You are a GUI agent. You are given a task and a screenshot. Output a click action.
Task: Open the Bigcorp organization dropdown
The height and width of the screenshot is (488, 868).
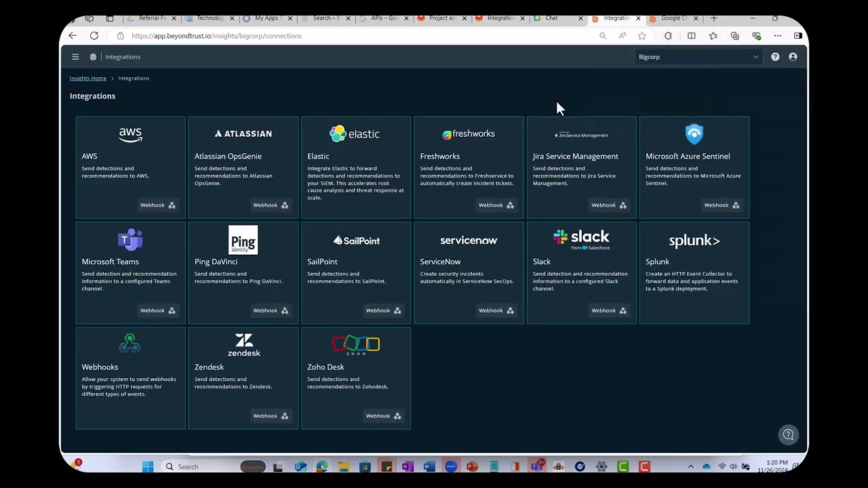point(698,57)
